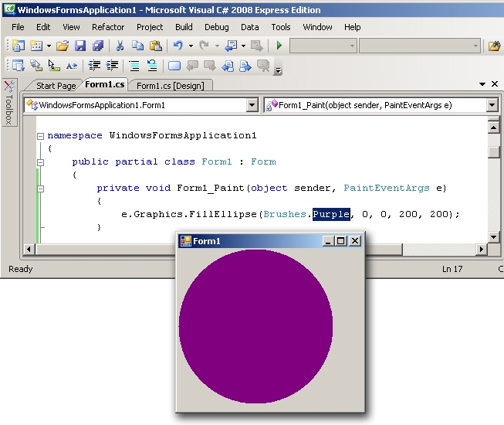Click the Undo arrow icon
The image size is (504, 425).
178,46
